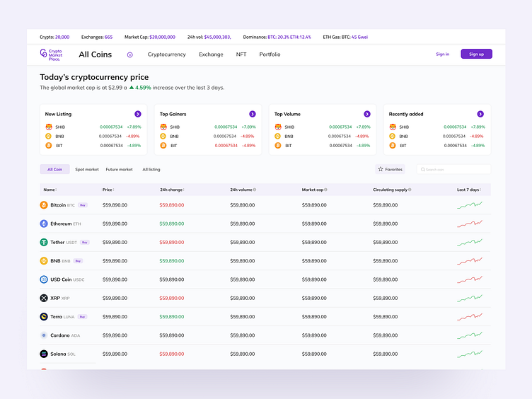
Task: Click the Top Volume arrow icon
Action: pyautogui.click(x=367, y=114)
